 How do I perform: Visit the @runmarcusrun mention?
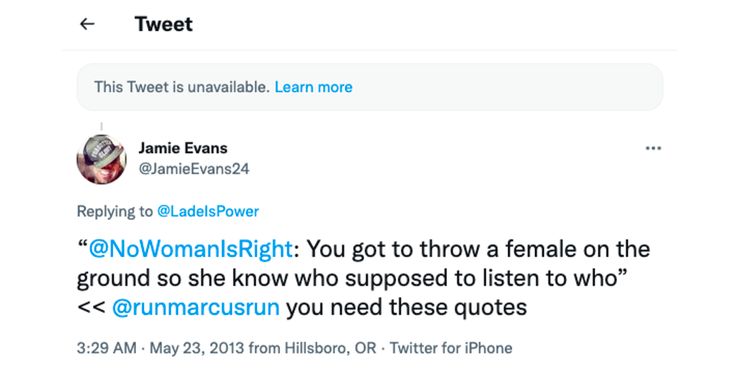tap(196, 308)
